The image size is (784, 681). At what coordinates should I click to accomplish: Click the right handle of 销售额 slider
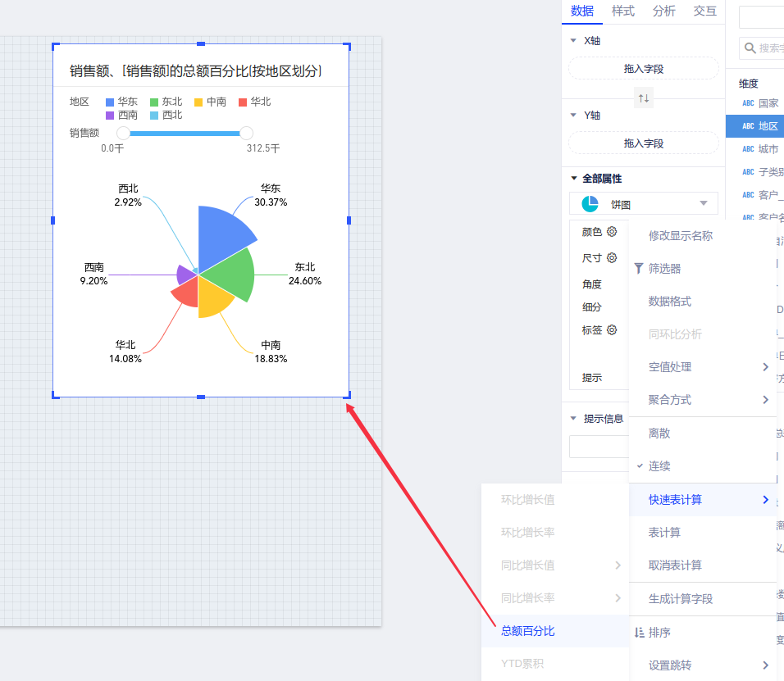[246, 133]
